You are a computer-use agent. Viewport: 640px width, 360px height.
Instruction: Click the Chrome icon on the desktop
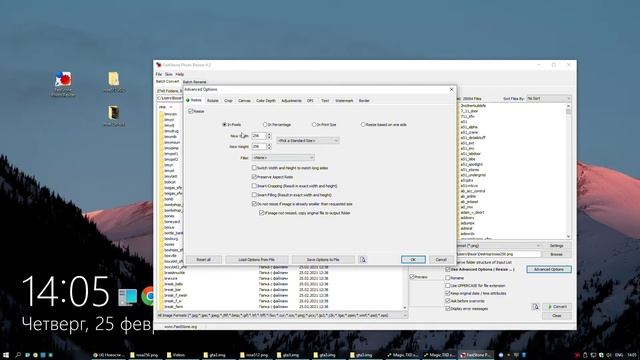pyautogui.click(x=148, y=296)
